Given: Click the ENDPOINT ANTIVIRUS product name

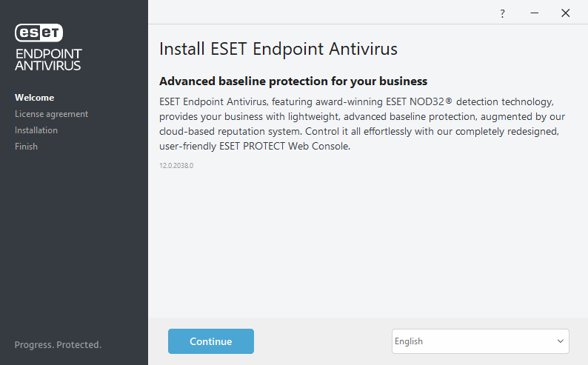Looking at the screenshot, I should (48, 59).
